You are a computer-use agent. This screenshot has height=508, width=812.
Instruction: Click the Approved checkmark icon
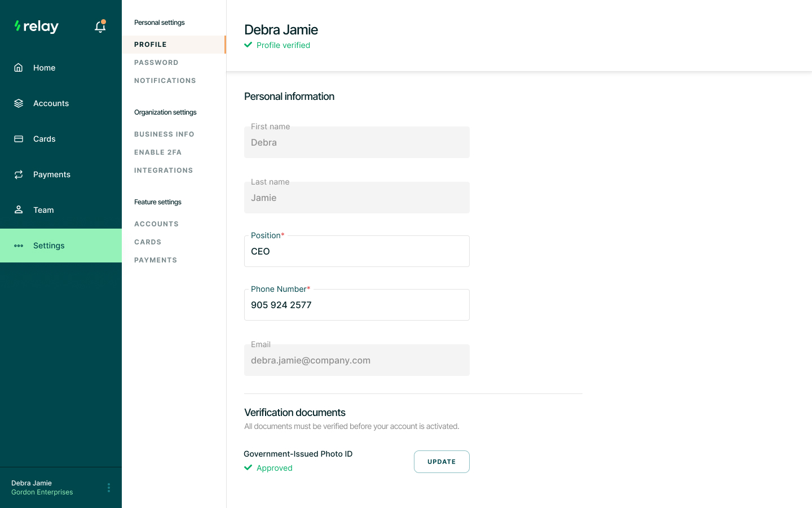tap(248, 467)
